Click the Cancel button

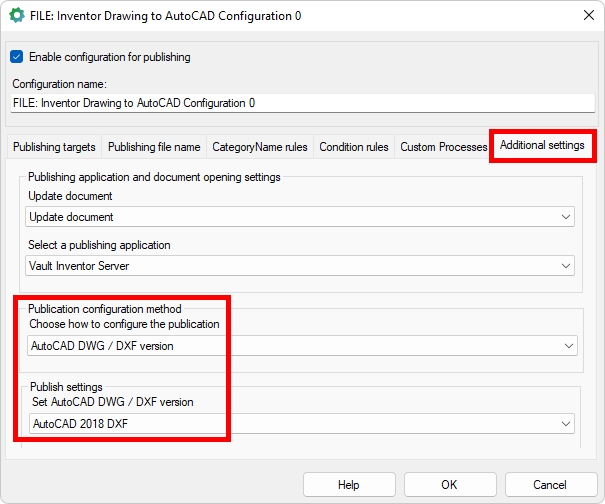(x=550, y=485)
